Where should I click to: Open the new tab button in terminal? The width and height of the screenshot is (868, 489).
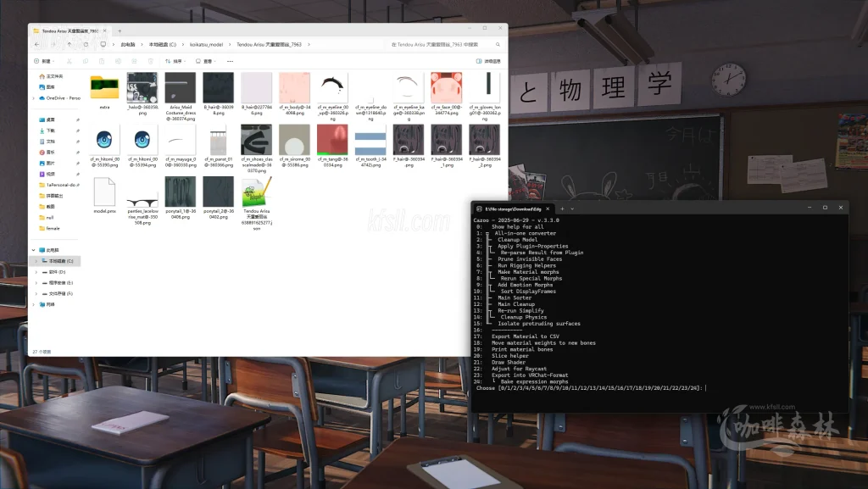(x=562, y=208)
